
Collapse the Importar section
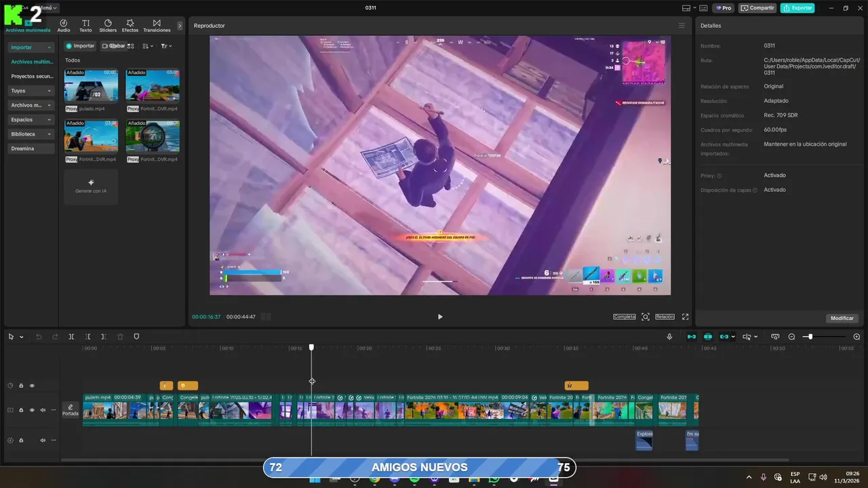pos(50,47)
